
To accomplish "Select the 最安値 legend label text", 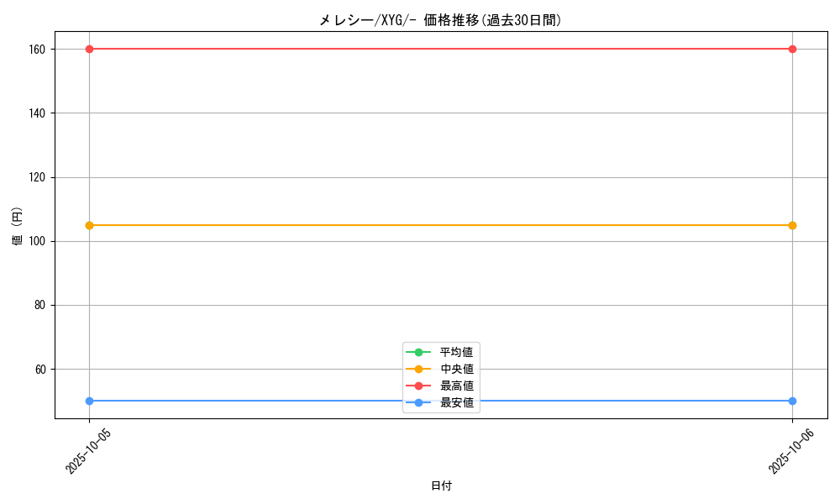I will [x=457, y=403].
